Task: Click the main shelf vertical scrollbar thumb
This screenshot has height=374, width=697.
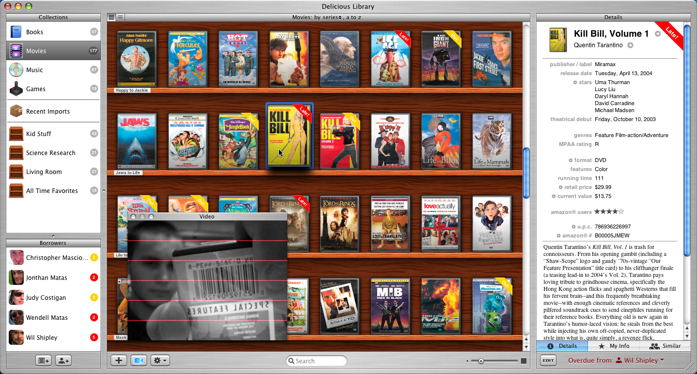Action: 526,173
